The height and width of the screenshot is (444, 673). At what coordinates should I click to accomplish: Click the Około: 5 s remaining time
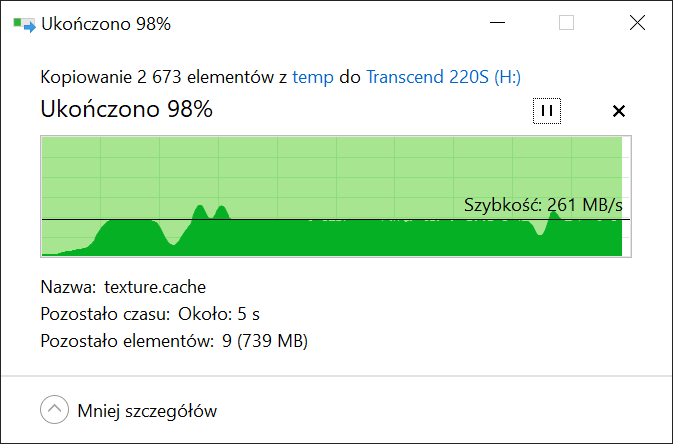[x=219, y=314]
